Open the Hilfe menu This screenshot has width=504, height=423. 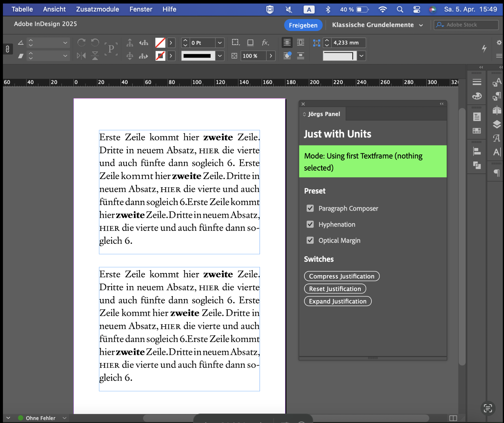point(169,9)
